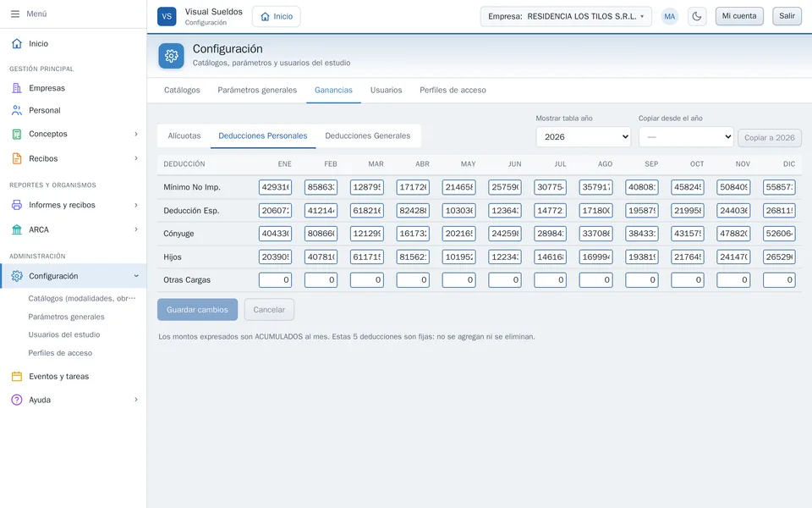
Task: Open the Copiar desde el año dropdown
Action: (686, 137)
